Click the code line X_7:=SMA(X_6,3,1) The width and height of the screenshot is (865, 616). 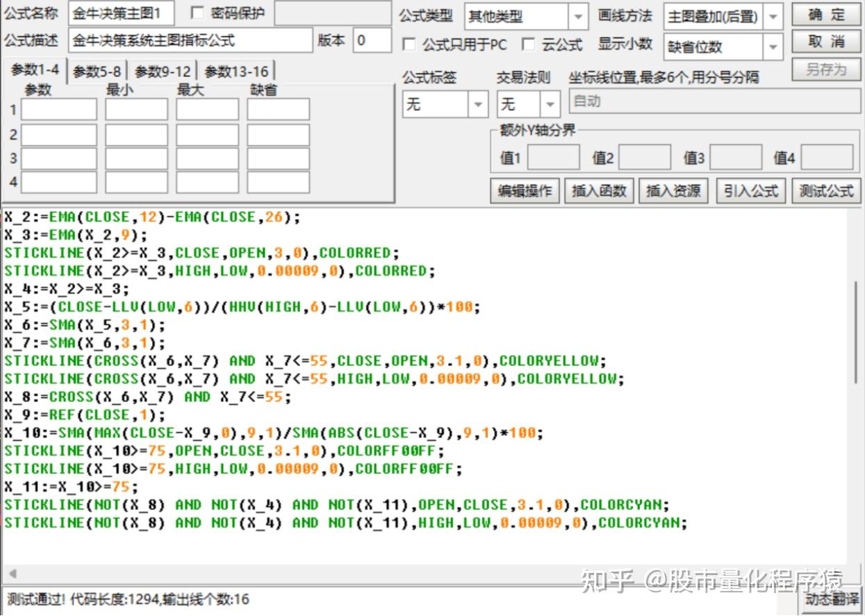tap(85, 343)
